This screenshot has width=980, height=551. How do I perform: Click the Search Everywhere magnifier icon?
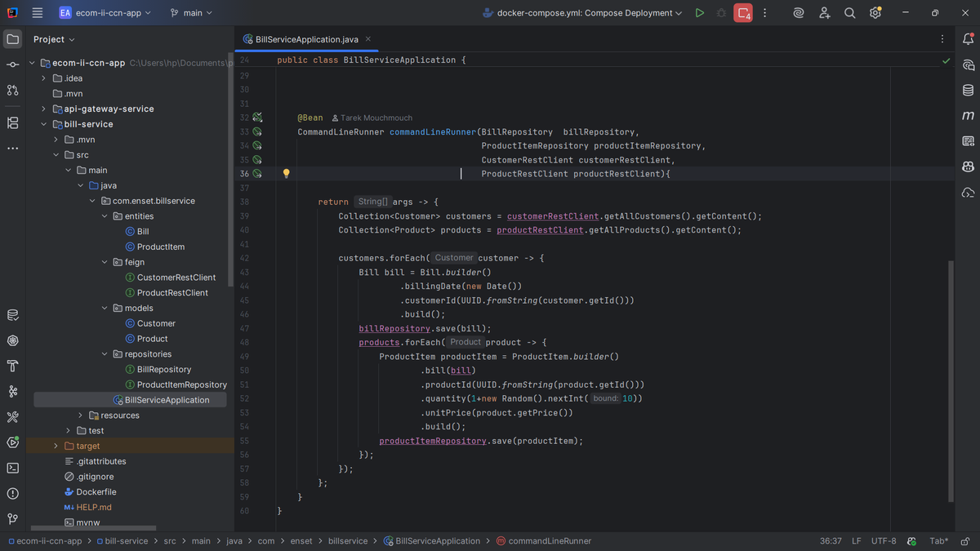pyautogui.click(x=849, y=13)
